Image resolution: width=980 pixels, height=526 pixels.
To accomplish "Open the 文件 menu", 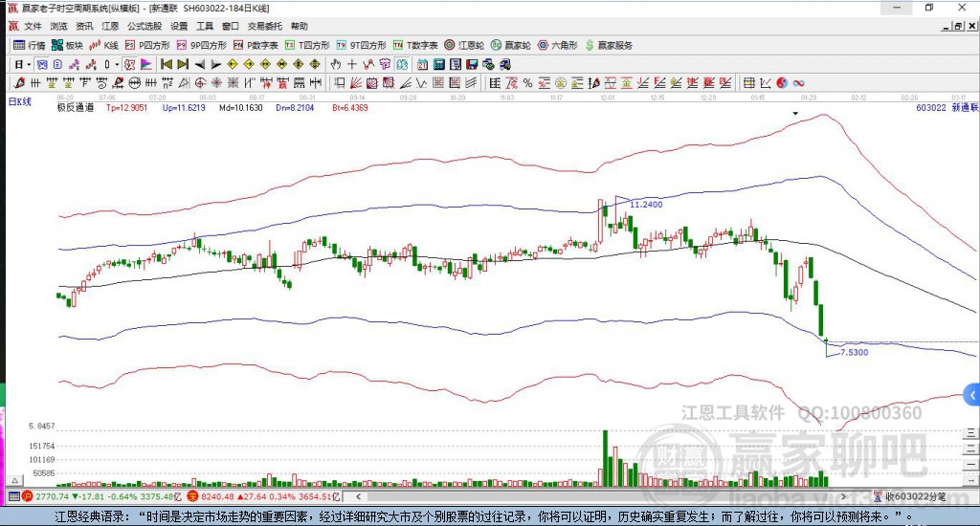I will point(33,26).
